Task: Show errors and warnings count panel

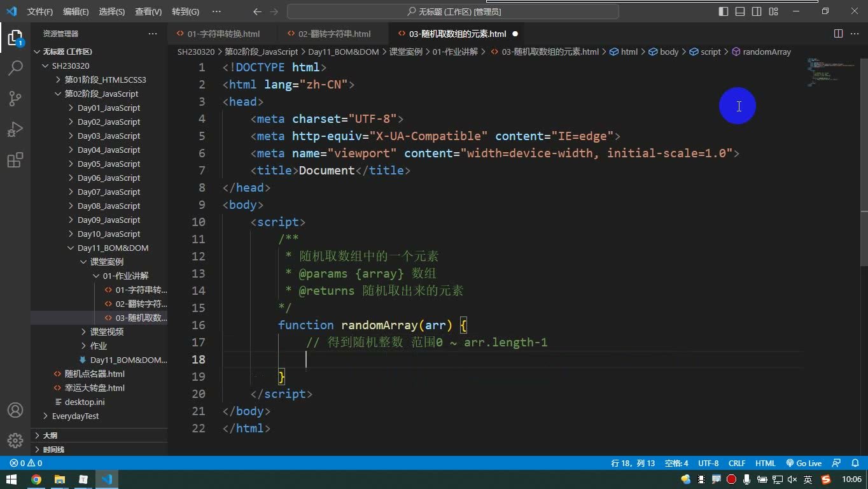Action: click(26, 464)
